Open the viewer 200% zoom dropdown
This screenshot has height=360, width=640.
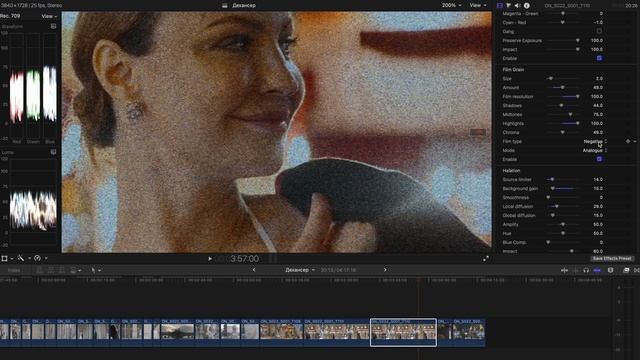[x=451, y=5]
